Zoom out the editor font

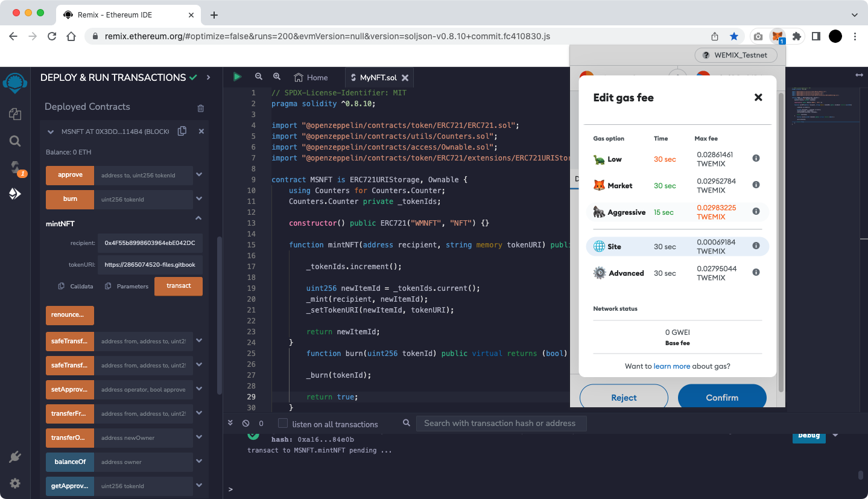point(259,77)
